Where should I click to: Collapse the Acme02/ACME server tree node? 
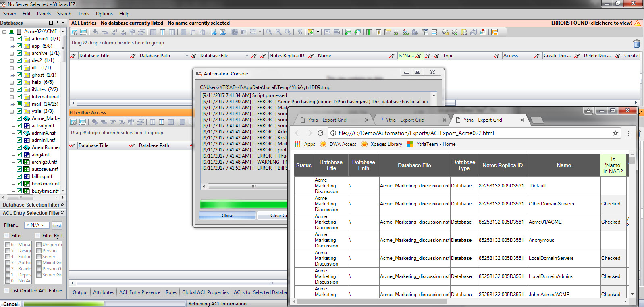pos(4,31)
